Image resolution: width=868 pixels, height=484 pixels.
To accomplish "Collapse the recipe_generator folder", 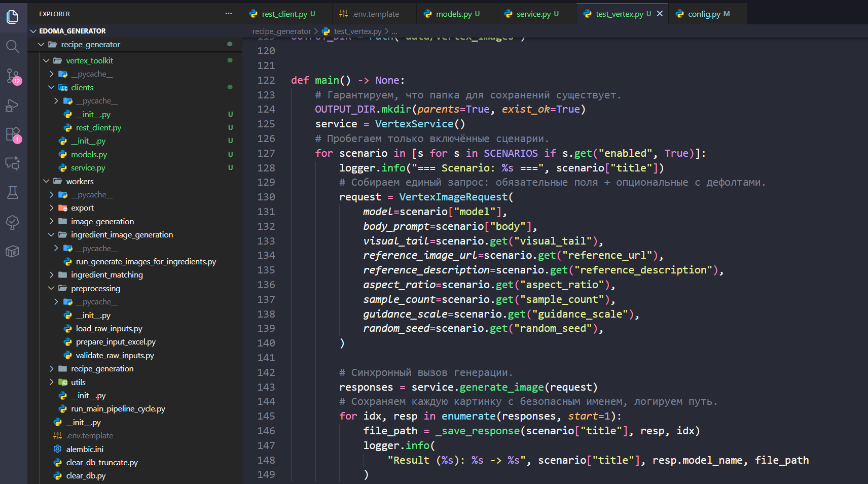I will (41, 45).
